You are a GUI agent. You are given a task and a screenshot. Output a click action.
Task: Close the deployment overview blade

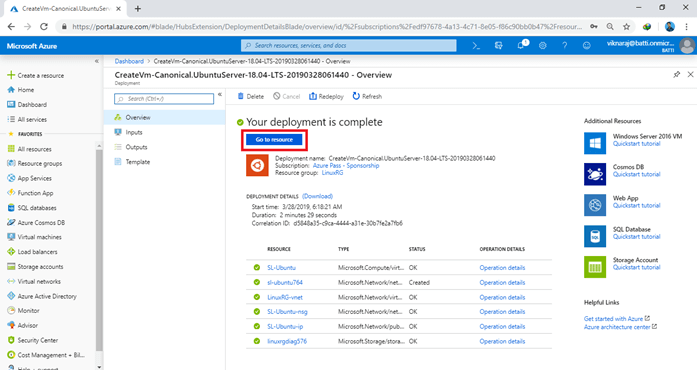[690, 74]
